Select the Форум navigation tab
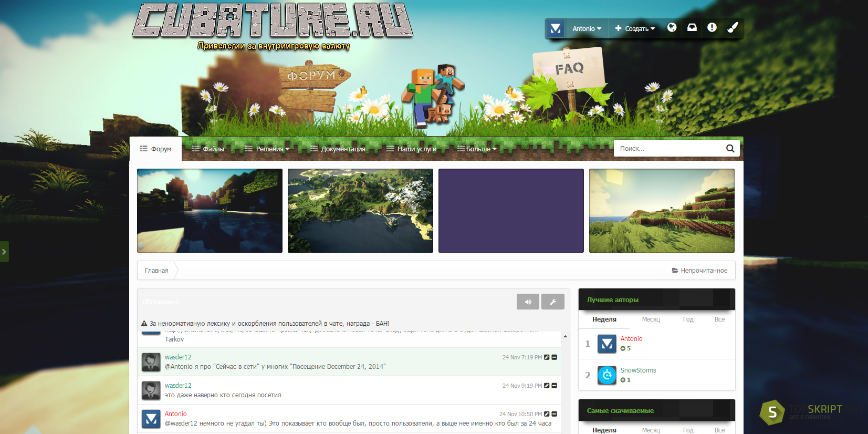 point(155,149)
